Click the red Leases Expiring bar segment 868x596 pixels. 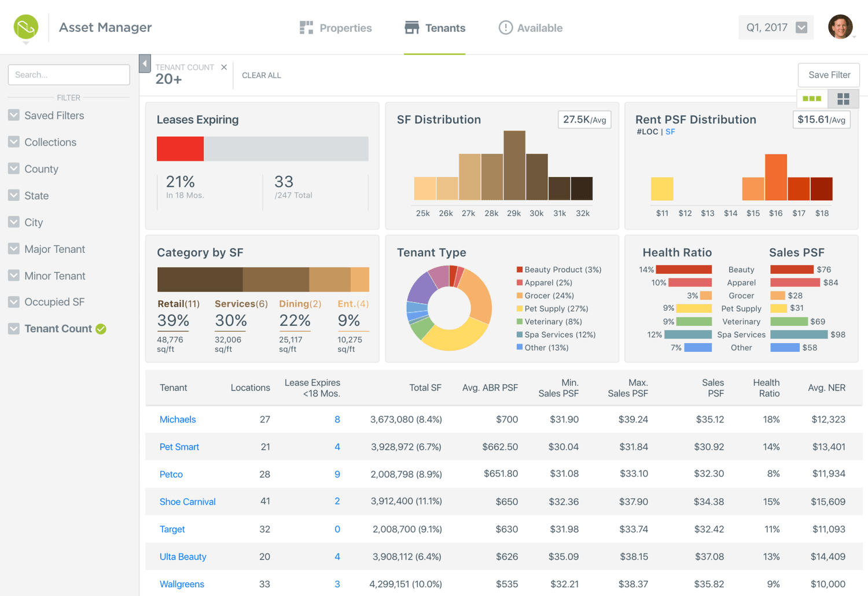(180, 149)
